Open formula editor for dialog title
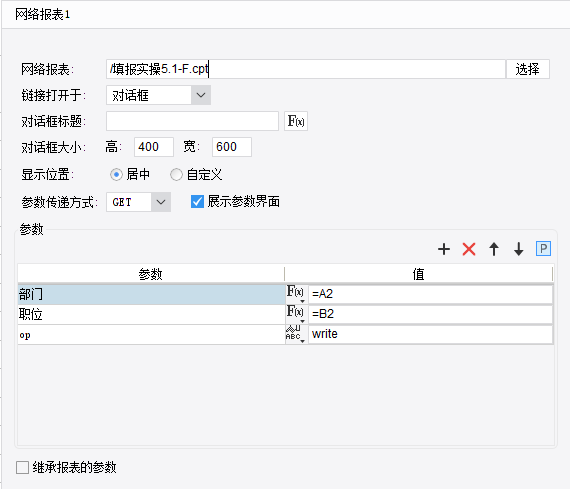 296,121
